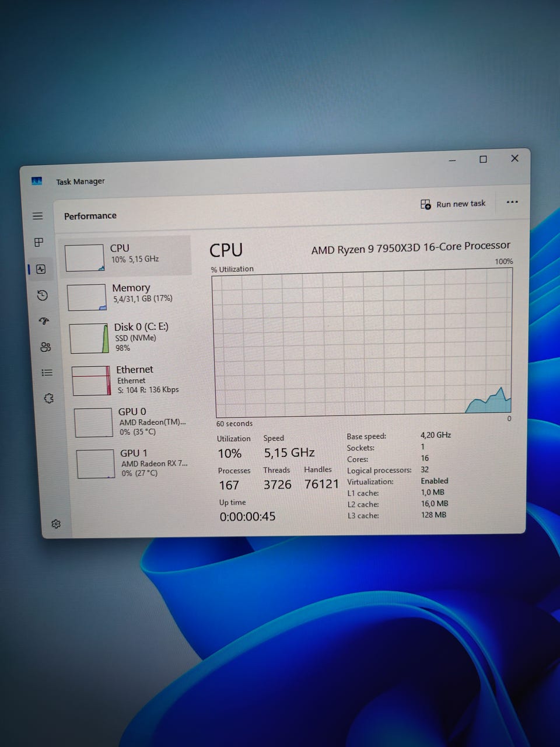The height and width of the screenshot is (747, 560).
Task: Click the CPU mini graph thumbnail
Action: (85, 258)
